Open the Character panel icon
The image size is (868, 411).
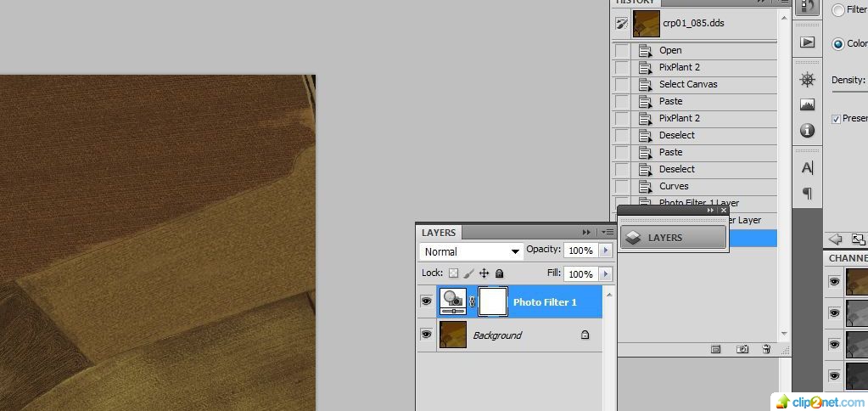coord(807,167)
